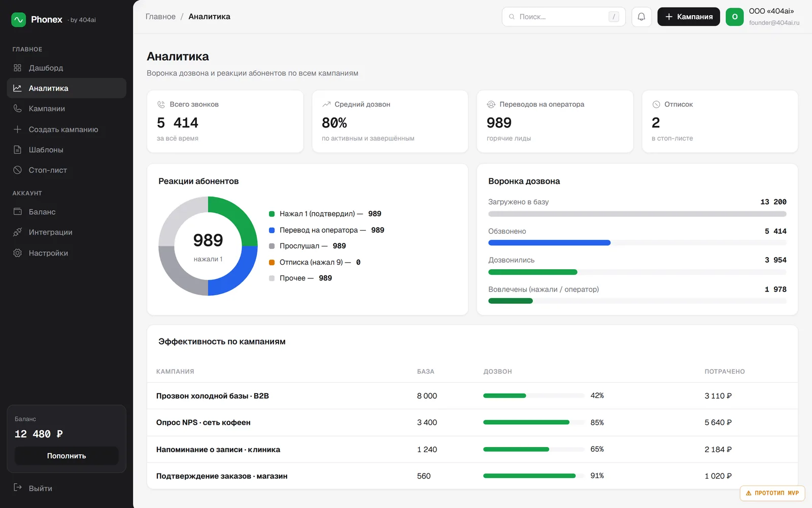The width and height of the screenshot is (812, 508).
Task: Click the green Нажал 1 legend swatch
Action: click(x=272, y=214)
